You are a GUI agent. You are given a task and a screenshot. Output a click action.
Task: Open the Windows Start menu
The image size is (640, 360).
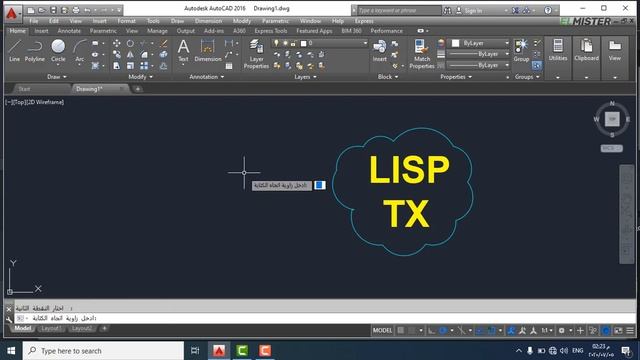(x=11, y=351)
